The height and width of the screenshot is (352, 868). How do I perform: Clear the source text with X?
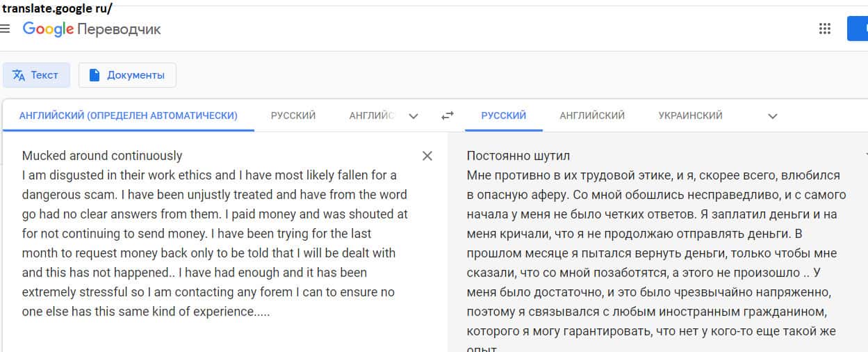[427, 156]
